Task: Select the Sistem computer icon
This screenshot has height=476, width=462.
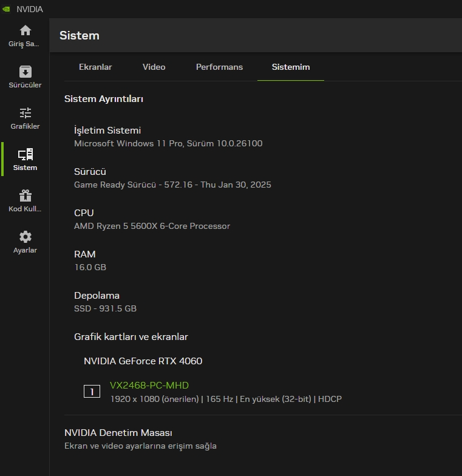Action: 25,154
